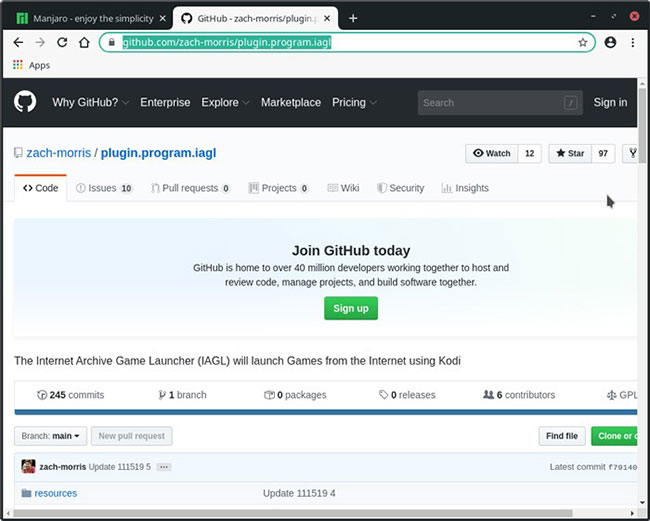Click the URL address bar

pyautogui.click(x=347, y=42)
